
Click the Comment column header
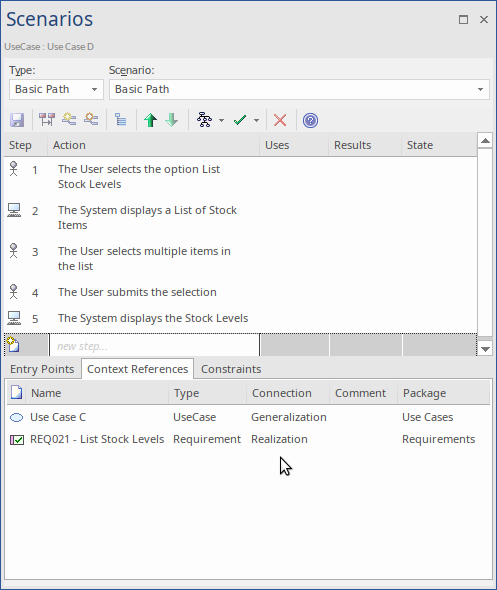coord(364,393)
